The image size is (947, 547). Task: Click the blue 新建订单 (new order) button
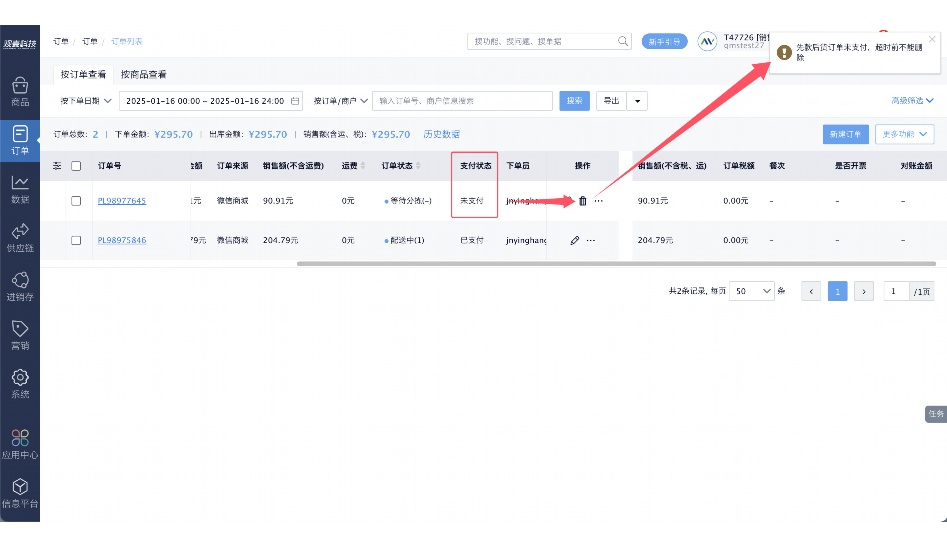(x=845, y=134)
